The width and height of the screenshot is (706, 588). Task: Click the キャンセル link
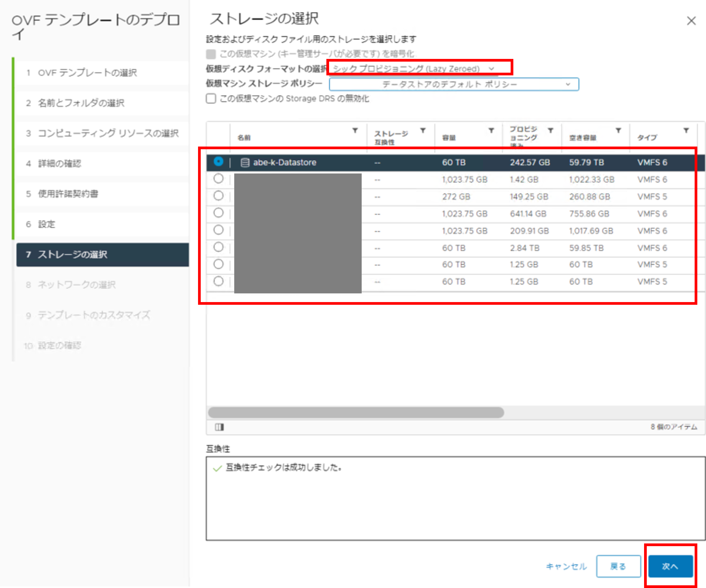coord(566,566)
